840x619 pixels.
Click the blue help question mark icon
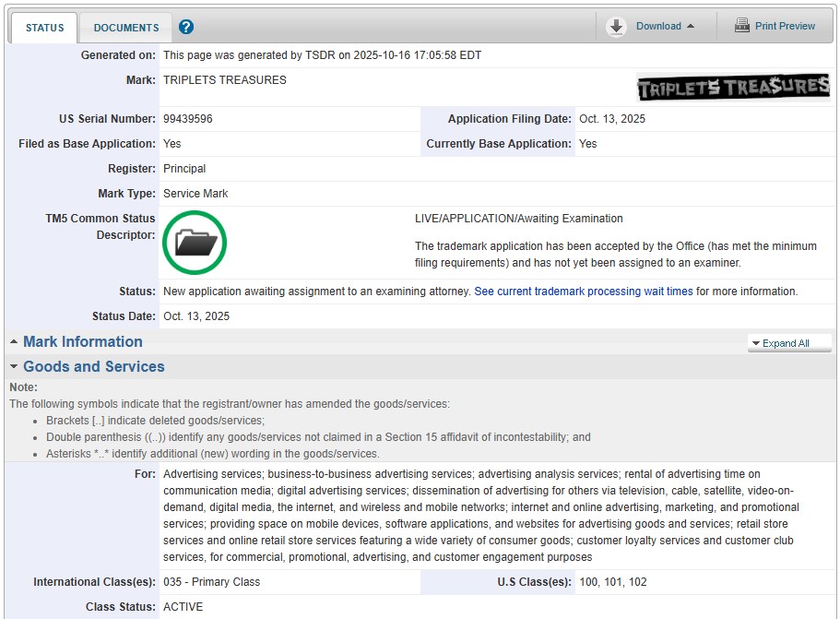point(186,27)
